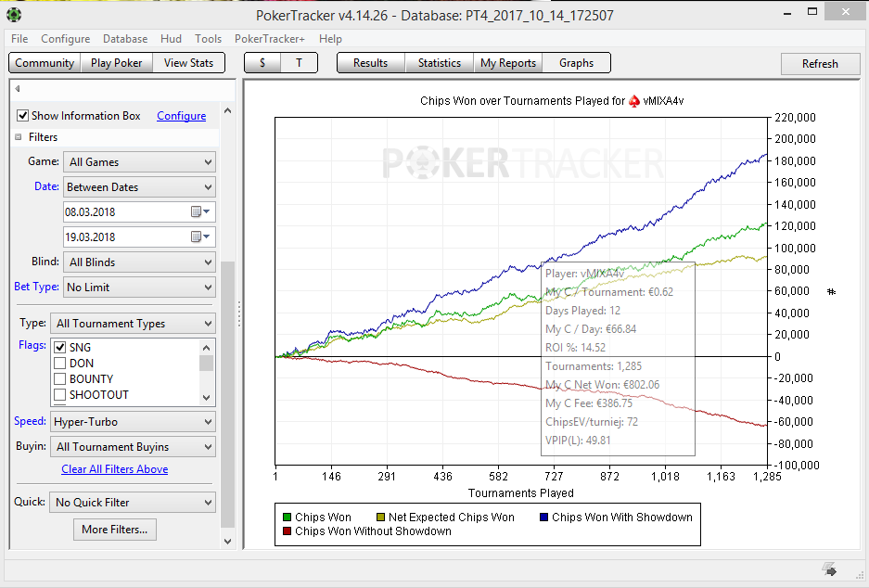Toggle Show Information Box checkbox
This screenshot has height=588, width=869.
click(x=23, y=115)
